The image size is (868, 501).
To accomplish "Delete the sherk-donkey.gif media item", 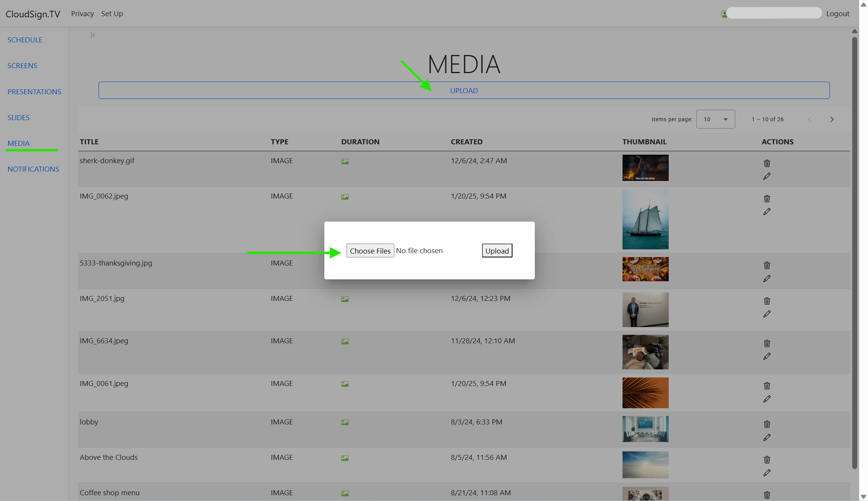I will (x=767, y=164).
